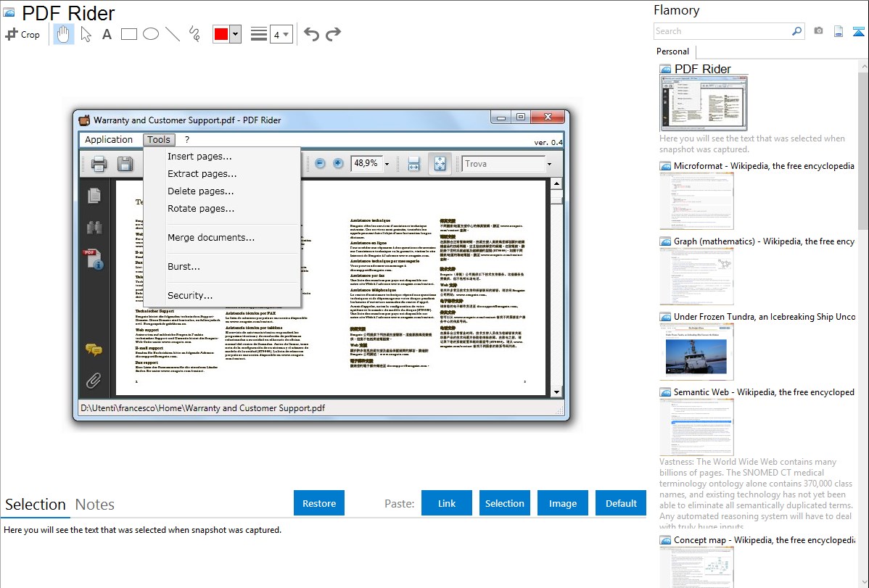Open the line width dropdown showing 4
869x588 pixels.
(281, 35)
